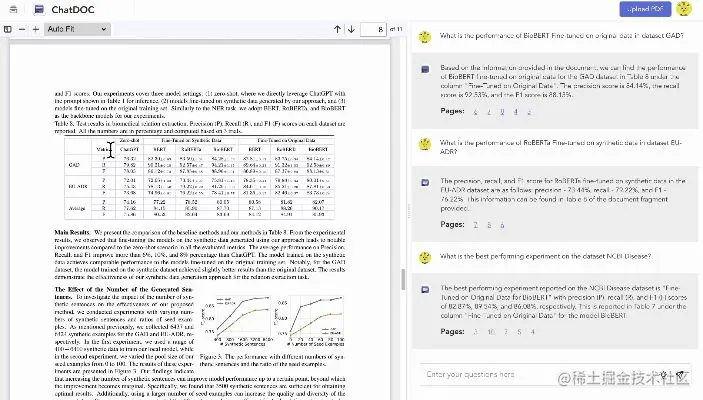Select the question about the NCBI Disease dataset
This screenshot has width=703, height=400.
tap(545, 256)
